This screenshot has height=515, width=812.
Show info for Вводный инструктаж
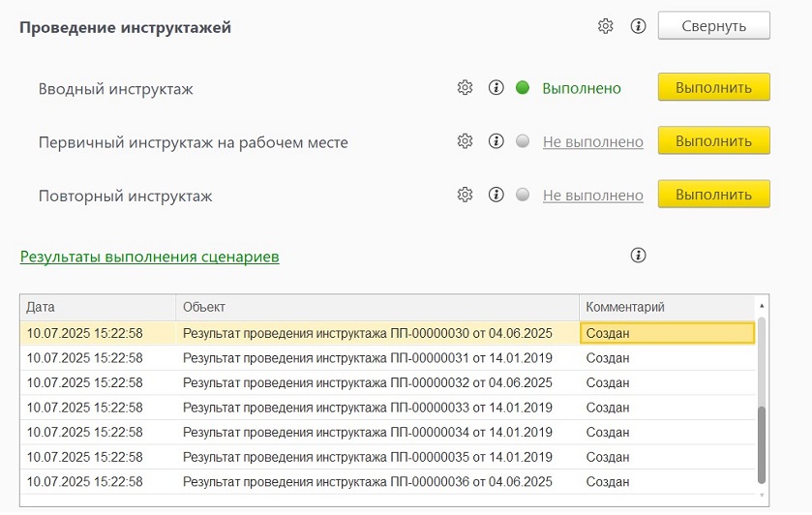(x=496, y=87)
